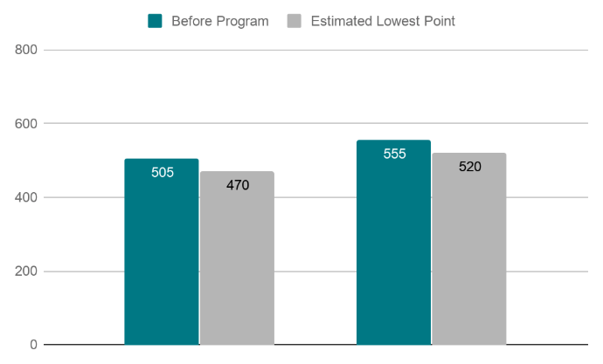This screenshot has width=603, height=364.
Task: Click the horizontal axis baseline
Action: tap(315, 345)
